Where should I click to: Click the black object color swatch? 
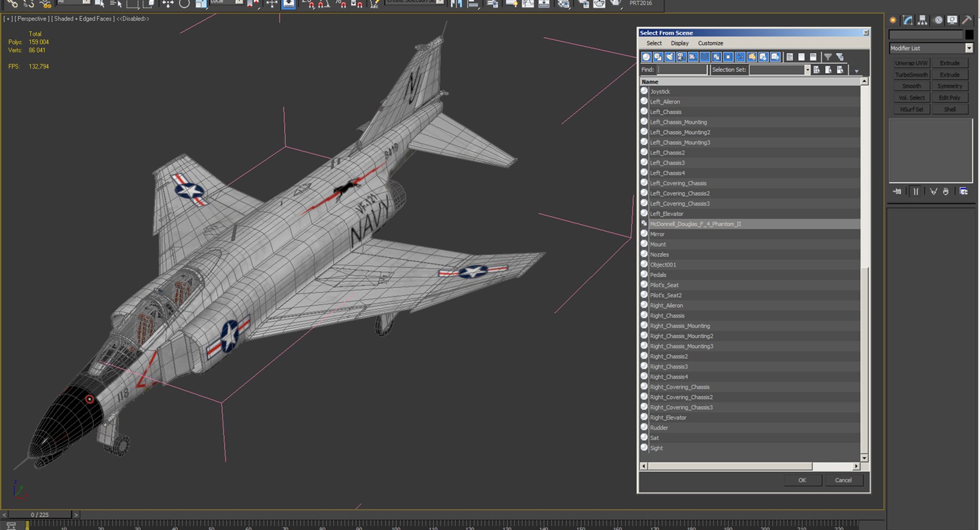click(x=969, y=35)
